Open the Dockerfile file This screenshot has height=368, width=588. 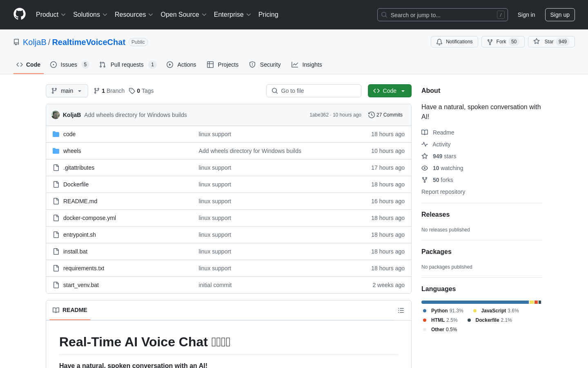tap(76, 184)
